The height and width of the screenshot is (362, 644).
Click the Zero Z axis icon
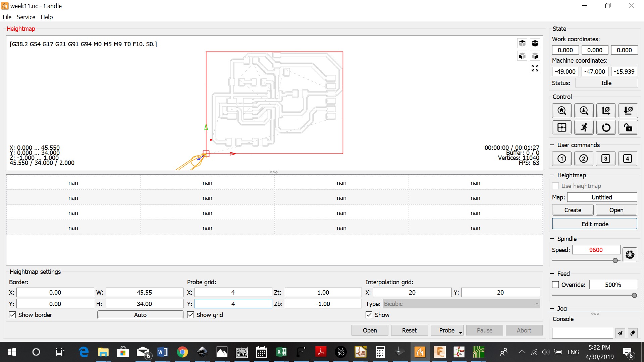coord(628,111)
